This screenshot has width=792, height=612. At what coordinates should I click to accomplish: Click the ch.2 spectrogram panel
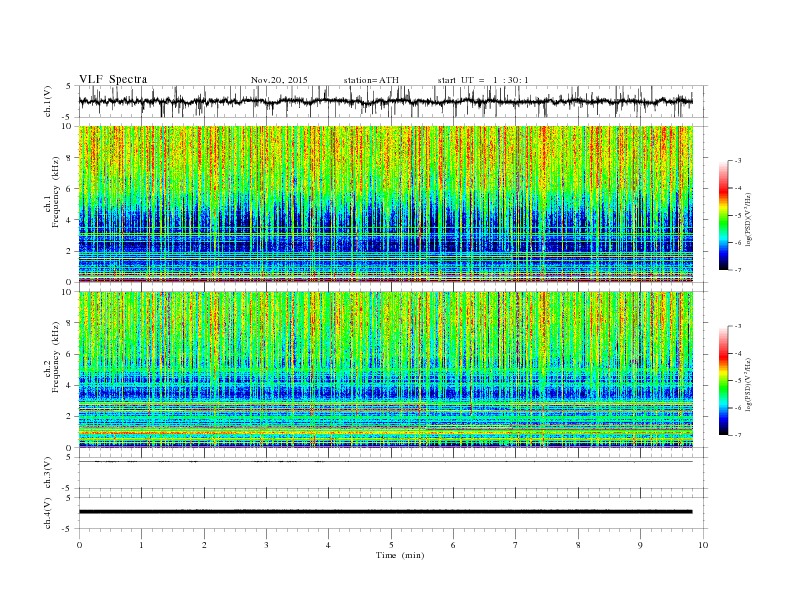pyautogui.click(x=386, y=370)
